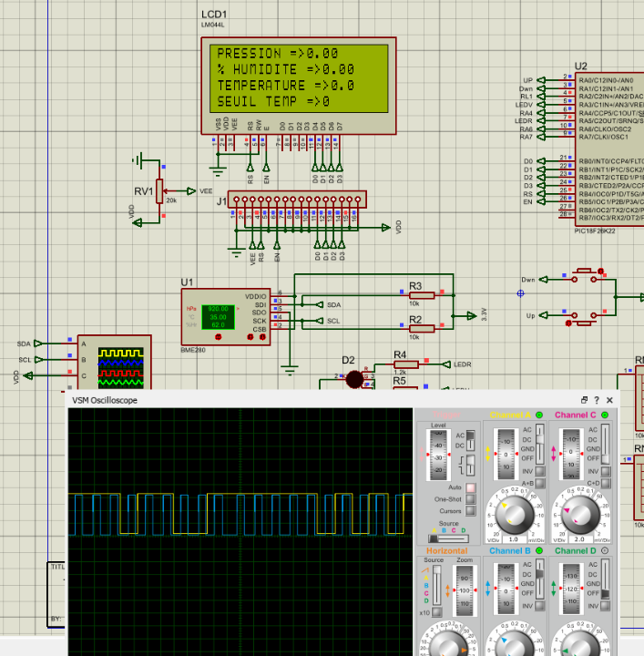Click the Up push button actuator
The height and width of the screenshot is (656, 644).
[x=568, y=323]
